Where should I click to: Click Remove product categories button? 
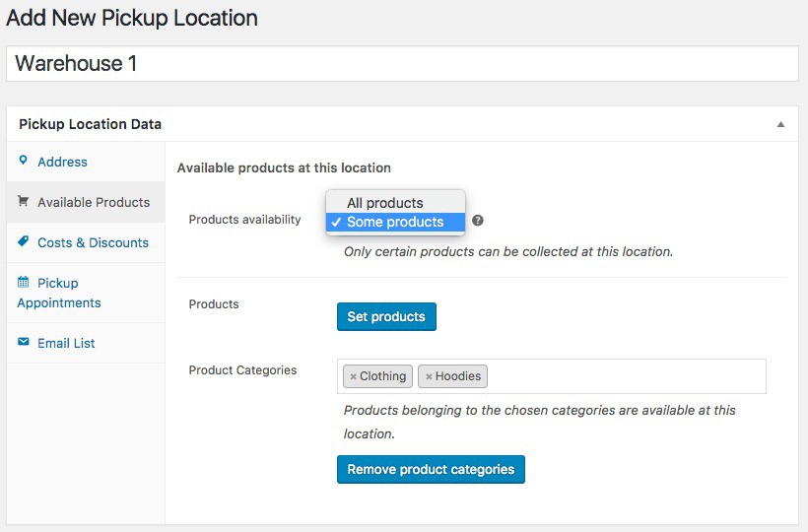pos(431,469)
